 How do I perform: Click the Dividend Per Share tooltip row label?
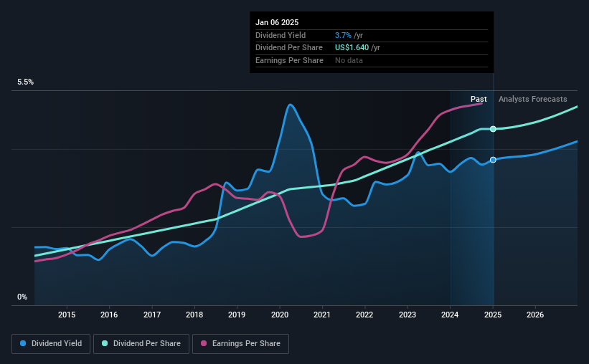click(289, 48)
